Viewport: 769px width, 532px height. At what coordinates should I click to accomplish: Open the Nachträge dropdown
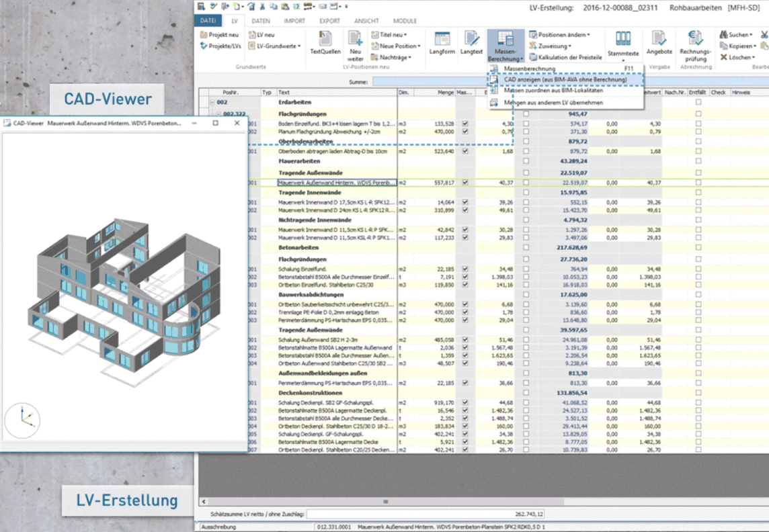tap(391, 57)
